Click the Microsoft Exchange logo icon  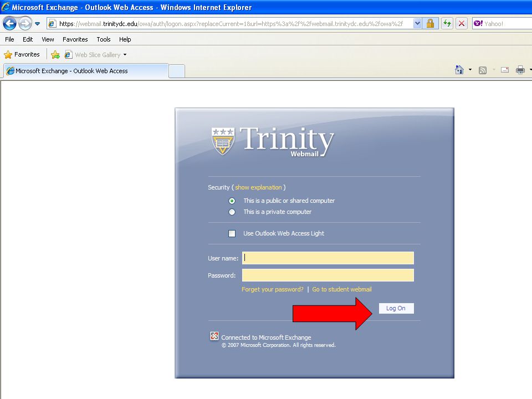coord(214,336)
